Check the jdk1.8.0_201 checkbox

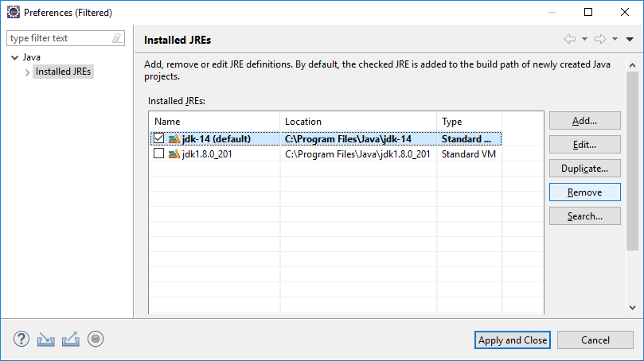[158, 153]
